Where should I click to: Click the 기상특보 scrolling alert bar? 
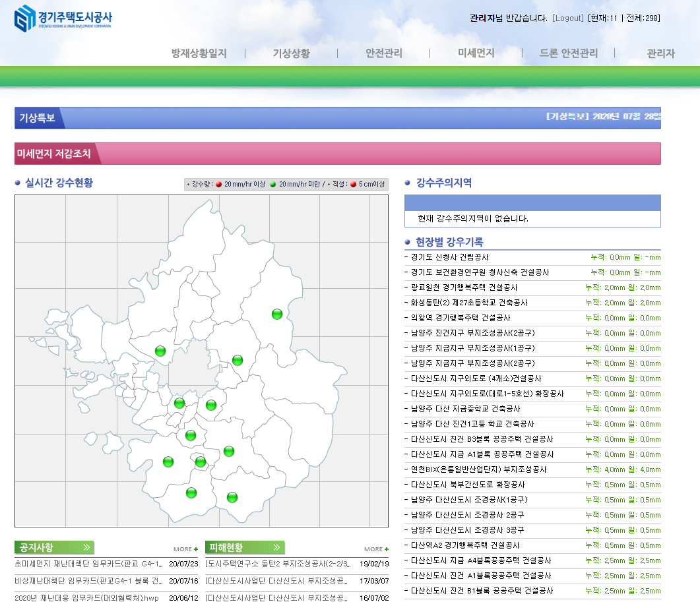coord(337,117)
